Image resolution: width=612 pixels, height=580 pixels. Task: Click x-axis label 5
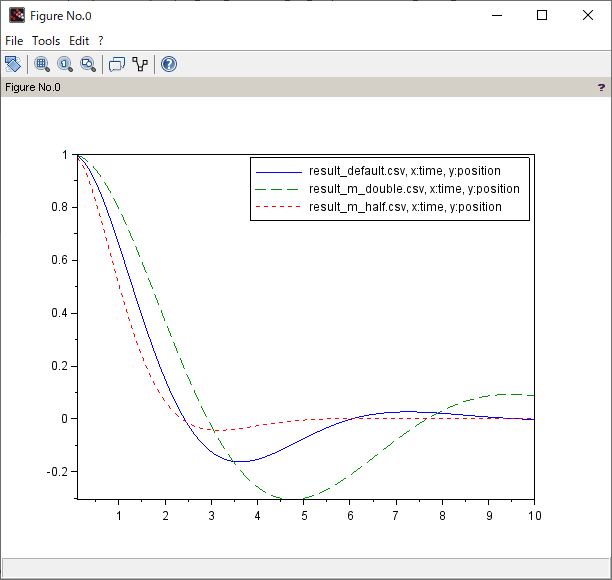[x=304, y=516]
